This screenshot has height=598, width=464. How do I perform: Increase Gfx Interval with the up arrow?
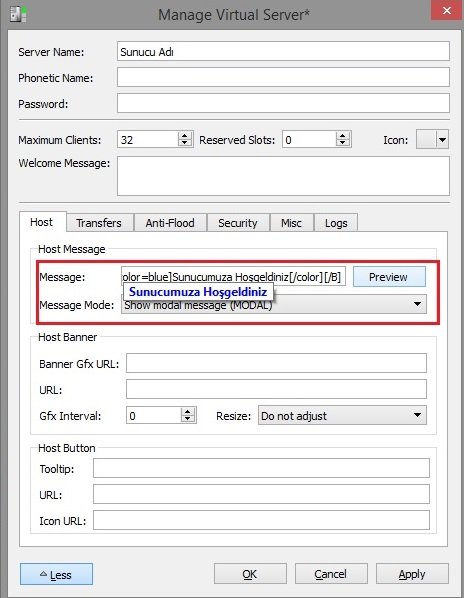[x=188, y=412]
